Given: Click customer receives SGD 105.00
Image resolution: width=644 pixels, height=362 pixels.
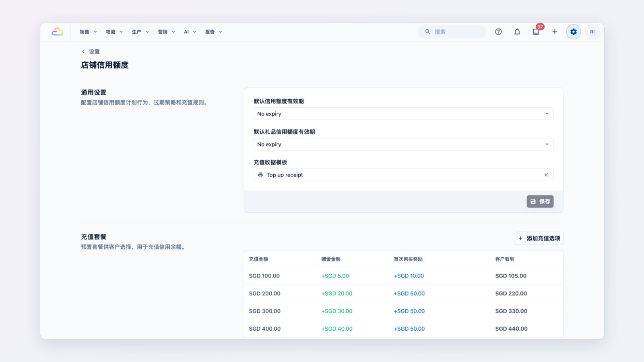Looking at the screenshot, I should (511, 276).
